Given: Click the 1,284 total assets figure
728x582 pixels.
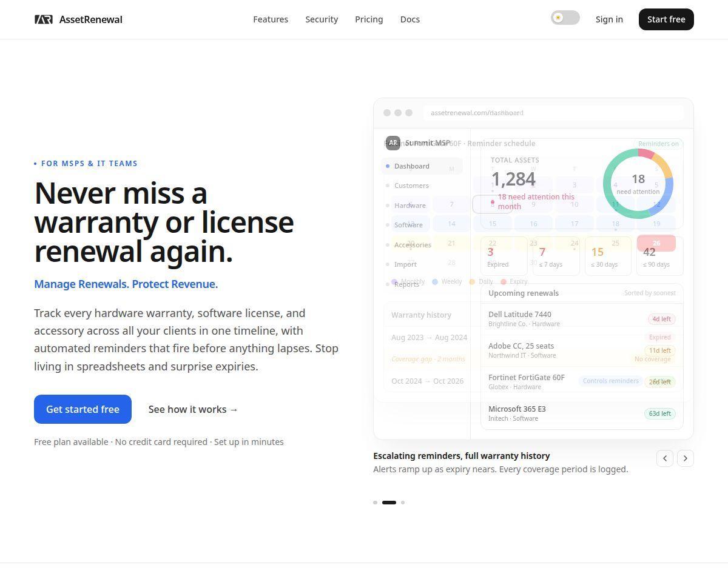Looking at the screenshot, I should [x=513, y=179].
